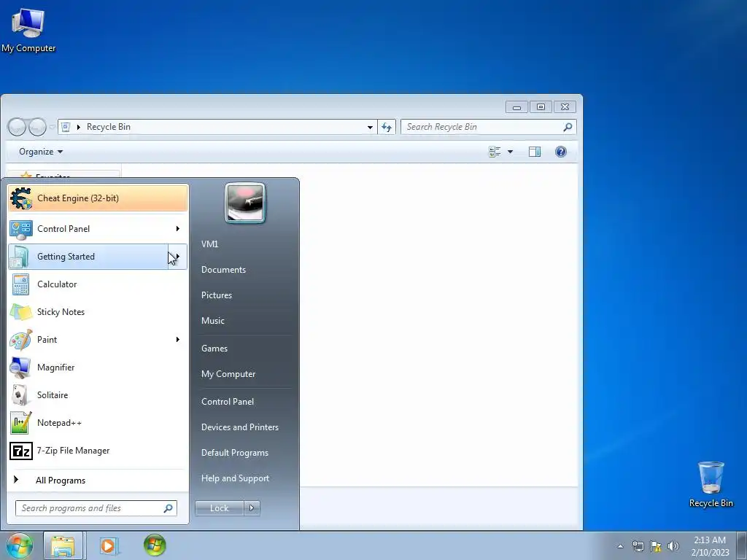The width and height of the screenshot is (747, 560).
Task: Open shutdown options arrow next to Lock
Action: 252,508
